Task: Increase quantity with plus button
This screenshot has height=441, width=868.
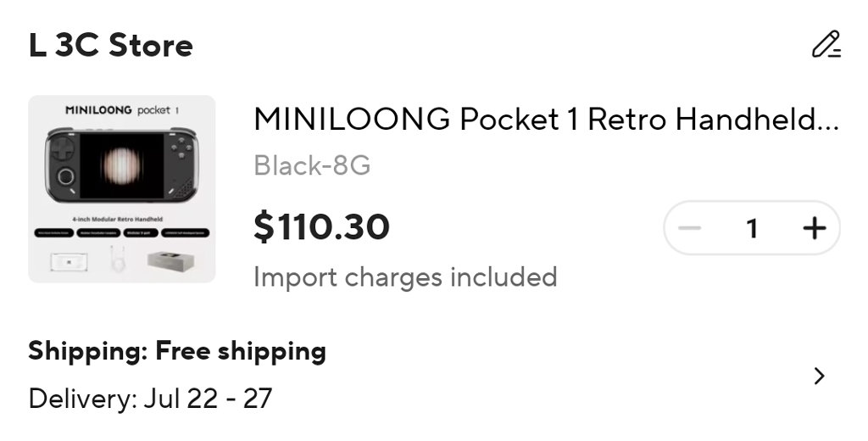Action: [814, 227]
